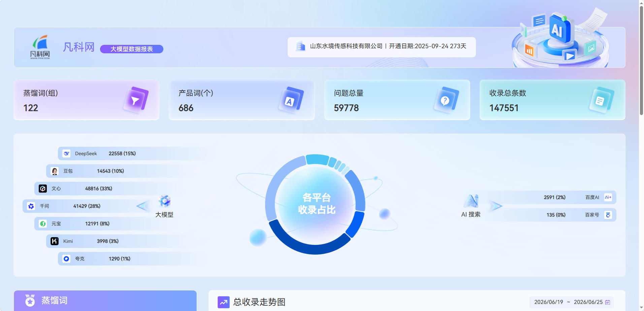Click the medal icon beside 蒸馏词 header
This screenshot has height=311, width=644.
coord(30,300)
